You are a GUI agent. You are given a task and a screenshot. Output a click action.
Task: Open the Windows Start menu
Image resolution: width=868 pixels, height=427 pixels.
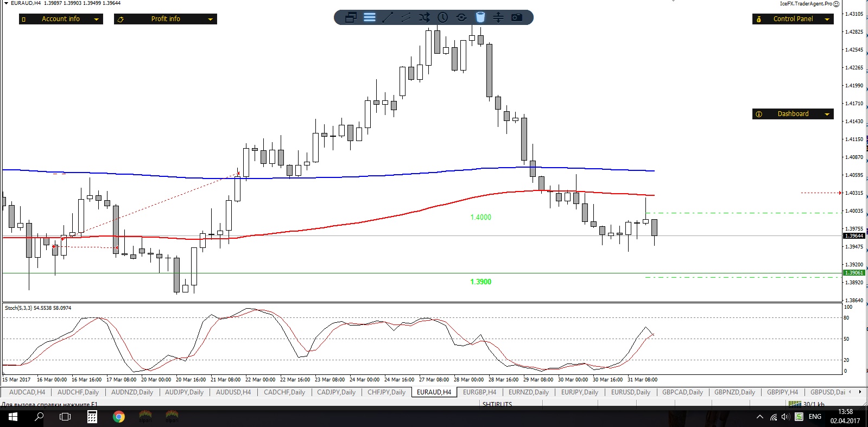[13, 417]
